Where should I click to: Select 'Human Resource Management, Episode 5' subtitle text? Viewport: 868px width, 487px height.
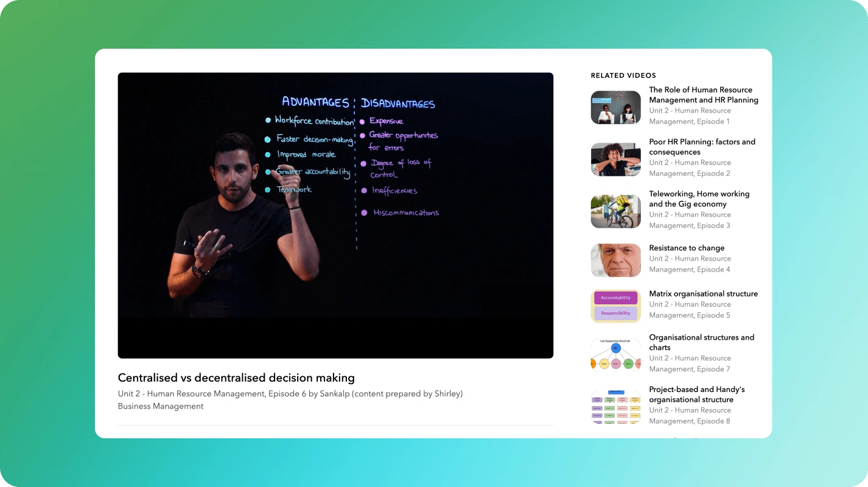click(x=690, y=310)
